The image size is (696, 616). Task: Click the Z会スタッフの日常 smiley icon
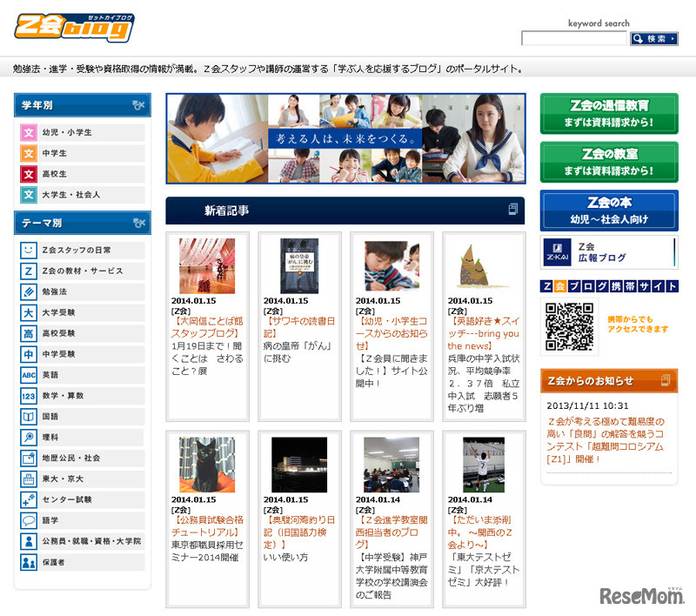tap(29, 250)
